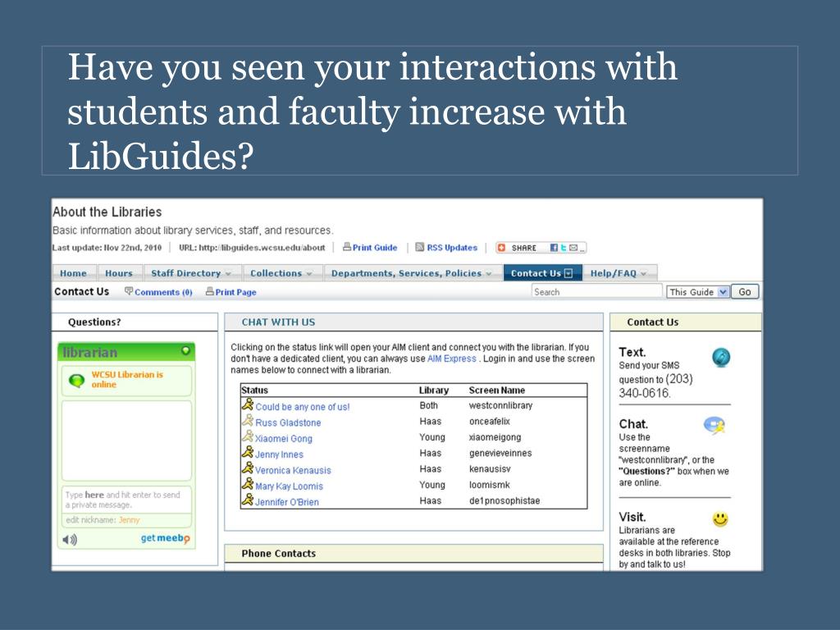This screenshot has width=840, height=630.
Task: Open the Home tab
Action: click(x=73, y=273)
